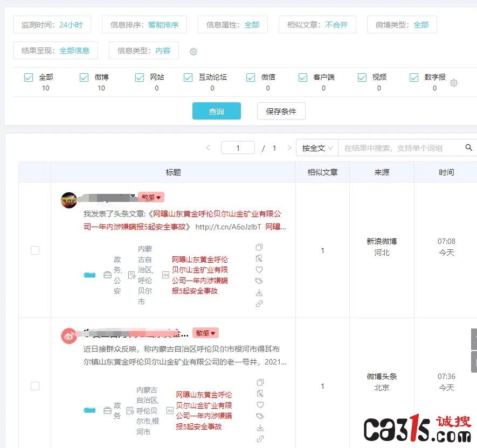Image resolution: width=477 pixels, height=448 pixels.
Task: Open the filter settings gear beside 信息类型
Action: pyautogui.click(x=193, y=51)
